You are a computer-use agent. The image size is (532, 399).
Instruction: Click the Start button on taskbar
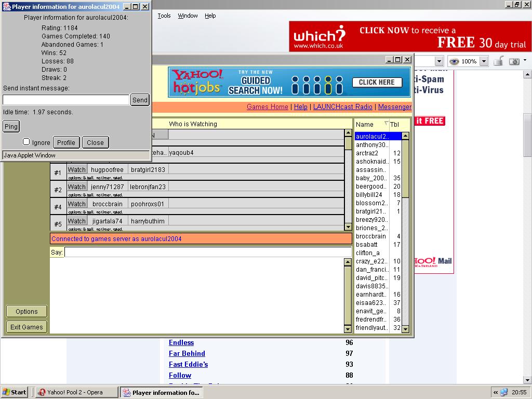(x=15, y=392)
